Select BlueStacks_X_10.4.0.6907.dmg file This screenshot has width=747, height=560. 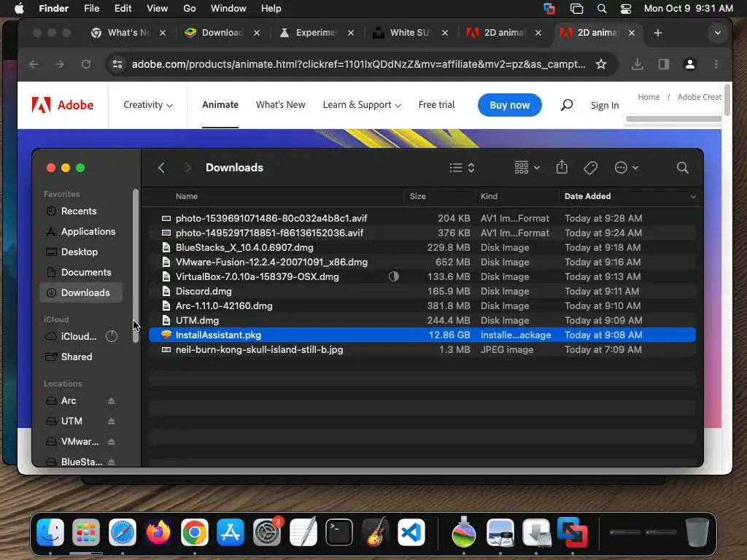point(422,248)
